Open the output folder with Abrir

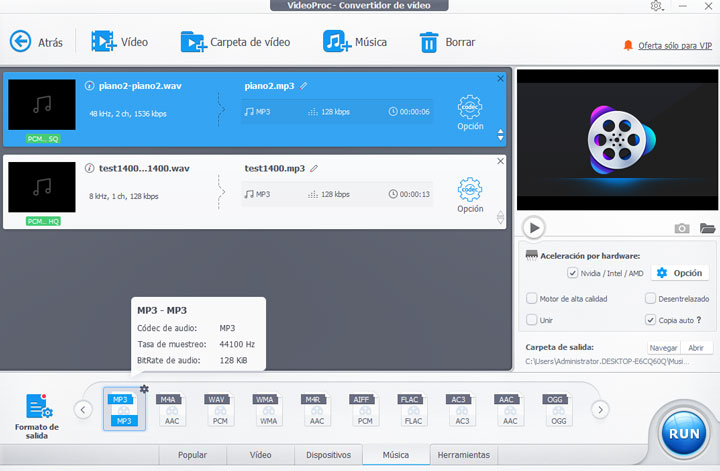pyautogui.click(x=696, y=348)
